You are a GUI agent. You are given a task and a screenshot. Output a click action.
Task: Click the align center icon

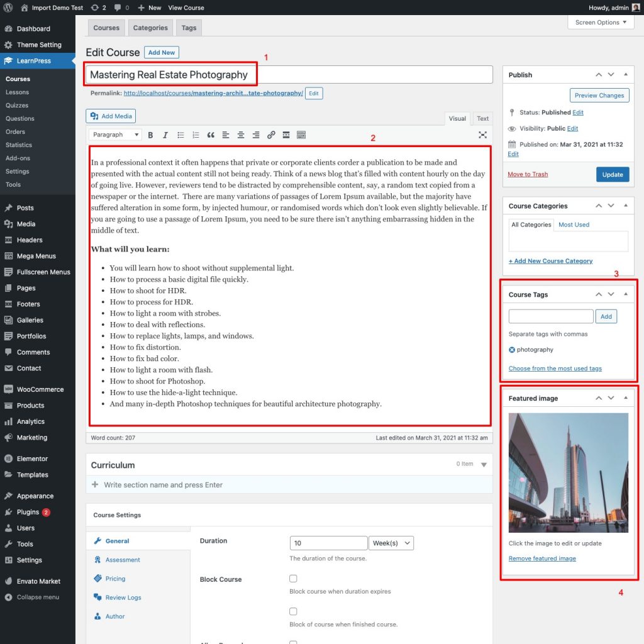[241, 135]
